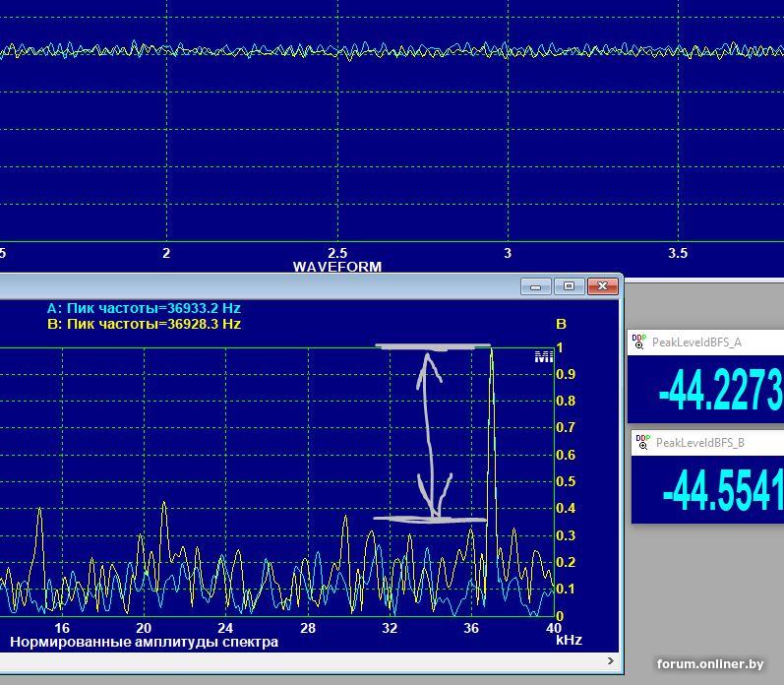Click the white M marker near the top of the spectrum
The image size is (784, 685).
click(543, 356)
